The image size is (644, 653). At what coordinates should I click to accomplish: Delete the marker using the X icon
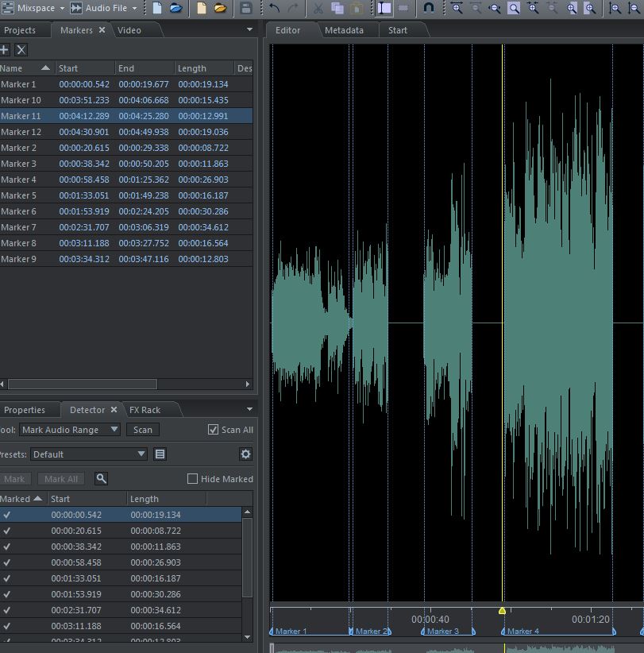pos(21,49)
